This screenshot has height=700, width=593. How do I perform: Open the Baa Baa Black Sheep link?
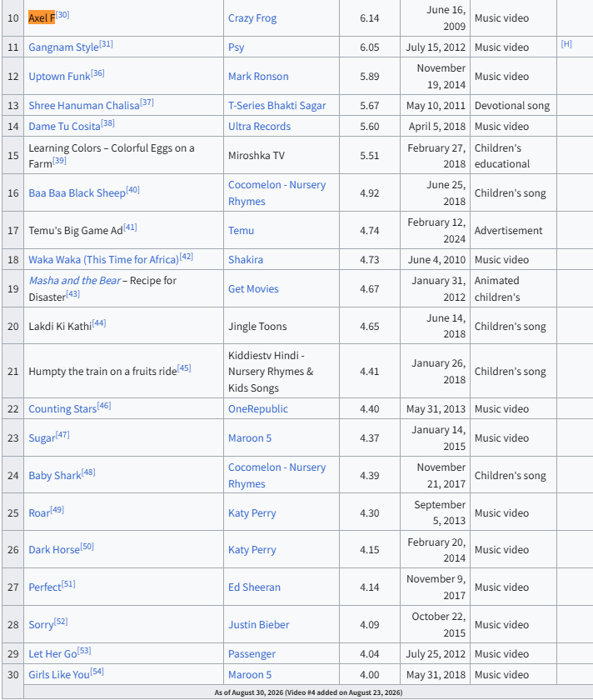pyautogui.click(x=77, y=192)
